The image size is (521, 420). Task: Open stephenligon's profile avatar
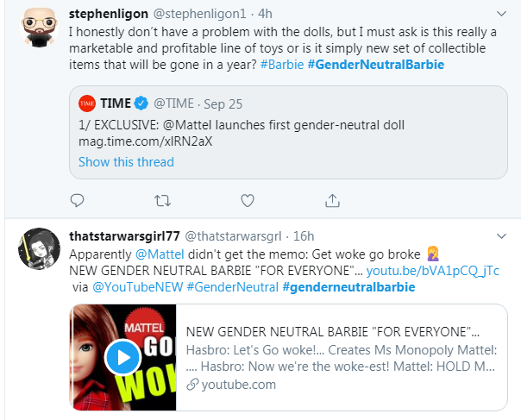[39, 27]
